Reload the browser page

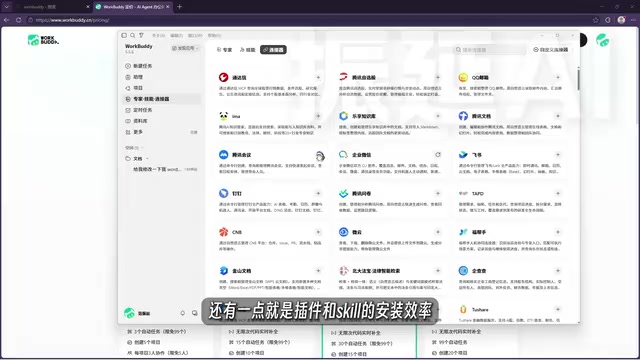(x=19, y=20)
